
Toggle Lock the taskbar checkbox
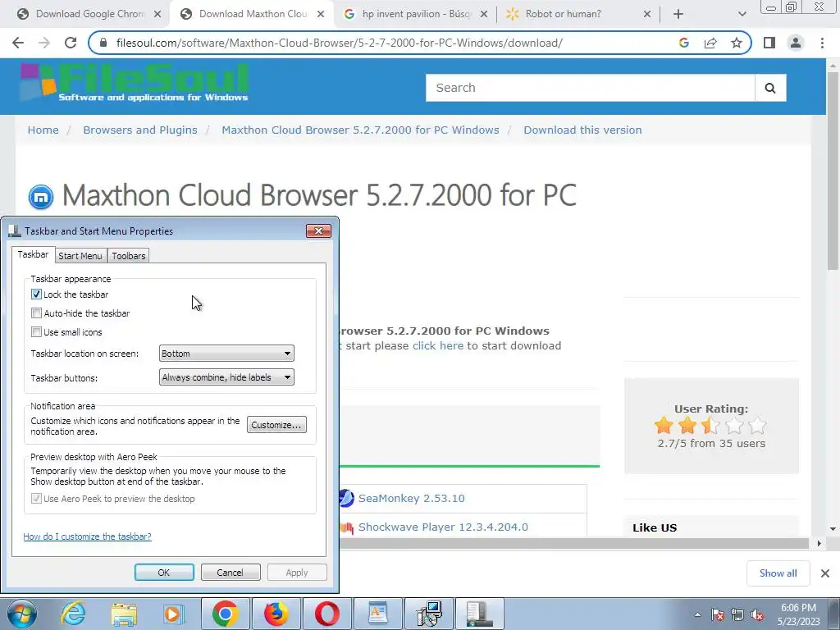(36, 294)
